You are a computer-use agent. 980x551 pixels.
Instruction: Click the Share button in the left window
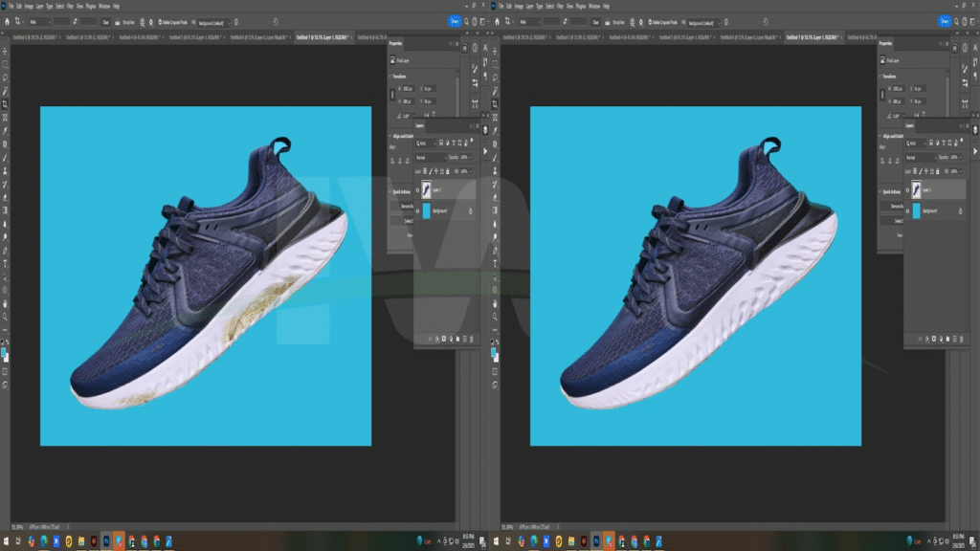pyautogui.click(x=455, y=22)
